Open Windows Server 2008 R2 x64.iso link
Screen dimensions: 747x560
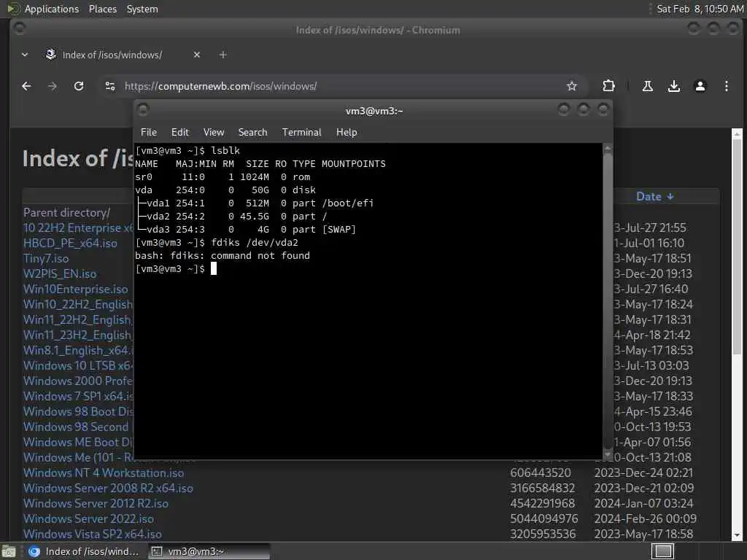coord(108,488)
